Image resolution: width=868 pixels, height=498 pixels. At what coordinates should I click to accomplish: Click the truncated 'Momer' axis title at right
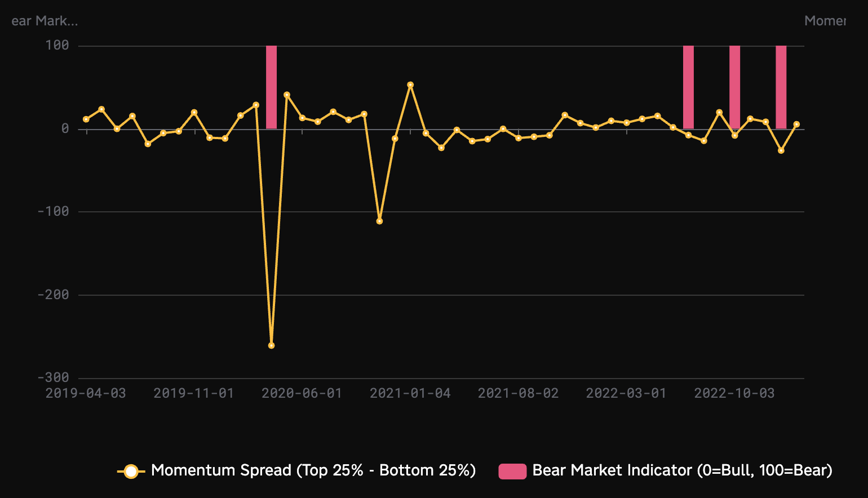[x=825, y=21]
